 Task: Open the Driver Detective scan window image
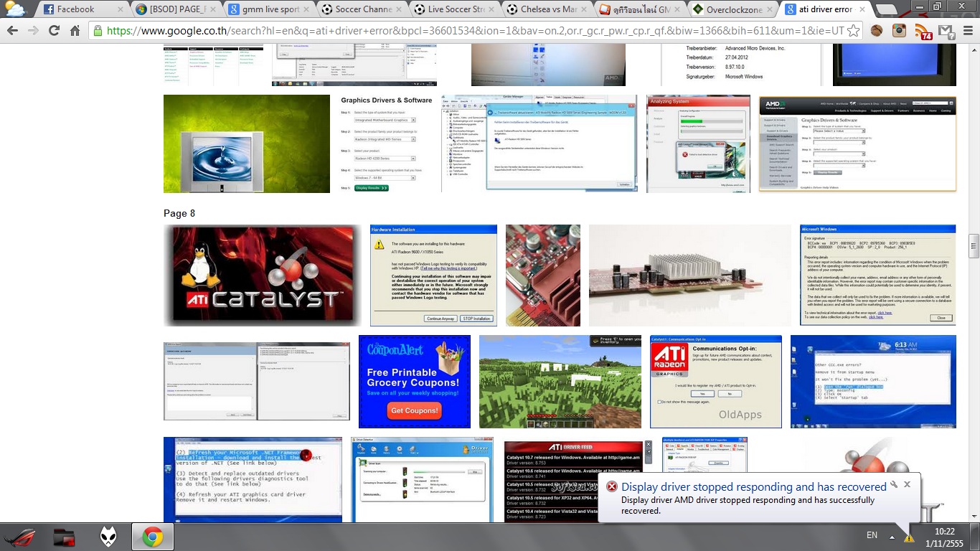pyautogui.click(x=423, y=479)
